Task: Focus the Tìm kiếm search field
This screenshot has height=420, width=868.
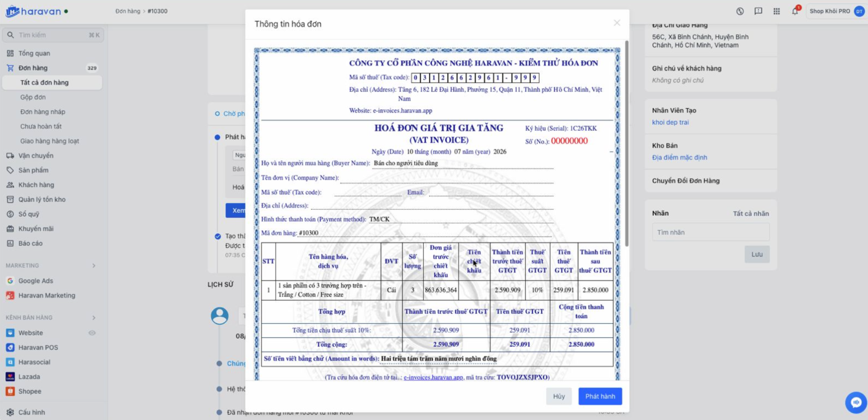Action: pos(53,35)
